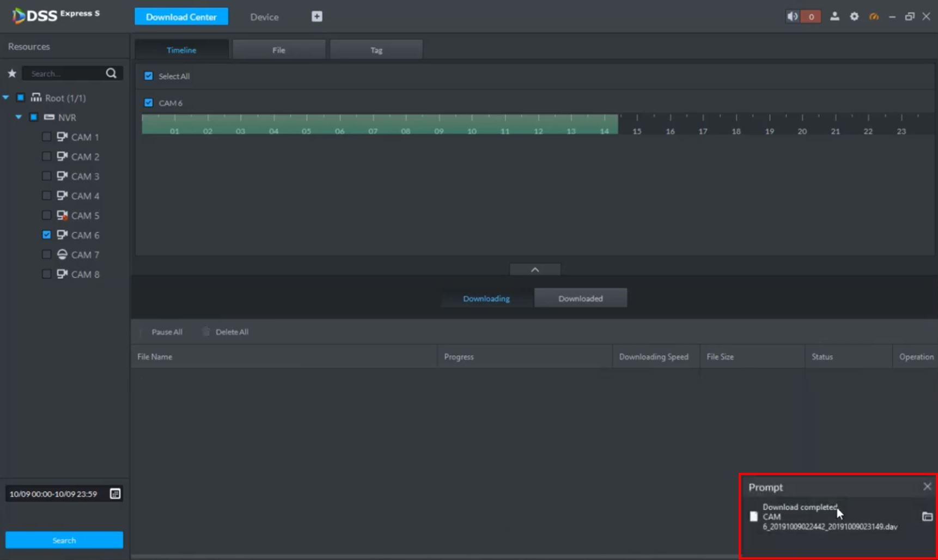The height and width of the screenshot is (560, 938).
Task: Switch to the File tab
Action: [x=279, y=50]
